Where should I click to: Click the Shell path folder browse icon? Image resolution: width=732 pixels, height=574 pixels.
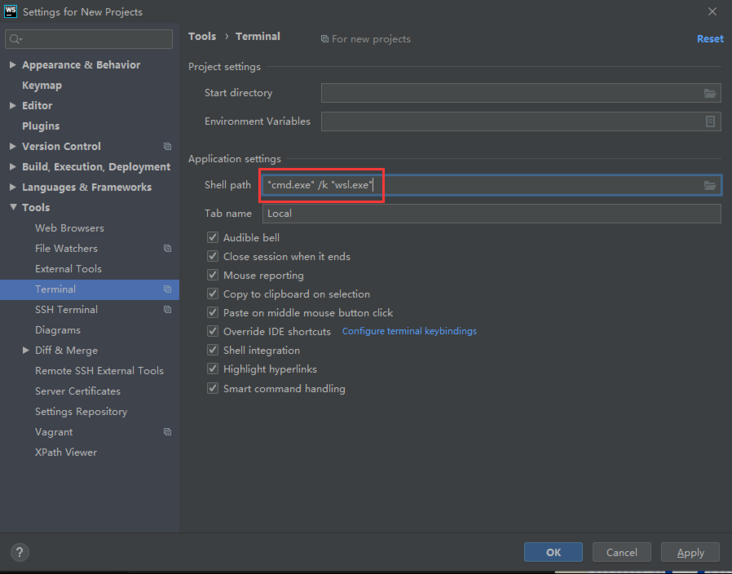click(709, 185)
